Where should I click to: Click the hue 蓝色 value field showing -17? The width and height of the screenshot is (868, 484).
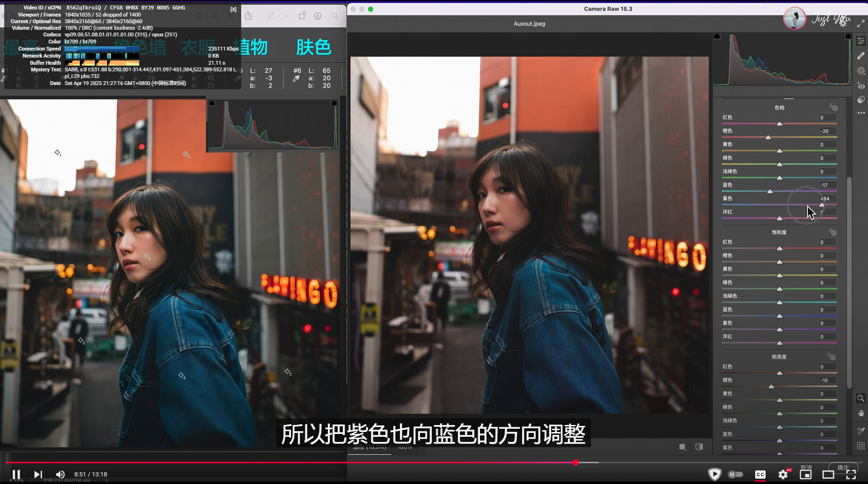(x=827, y=185)
